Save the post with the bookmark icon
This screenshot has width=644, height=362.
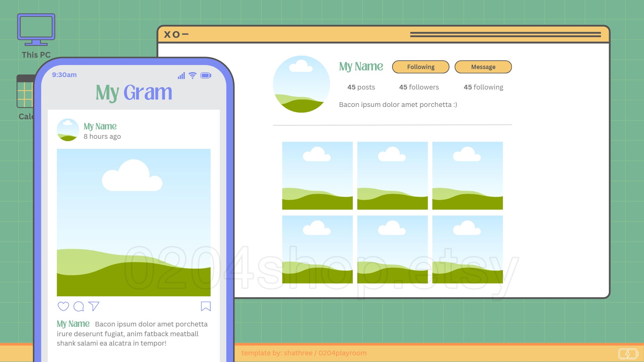click(x=206, y=306)
